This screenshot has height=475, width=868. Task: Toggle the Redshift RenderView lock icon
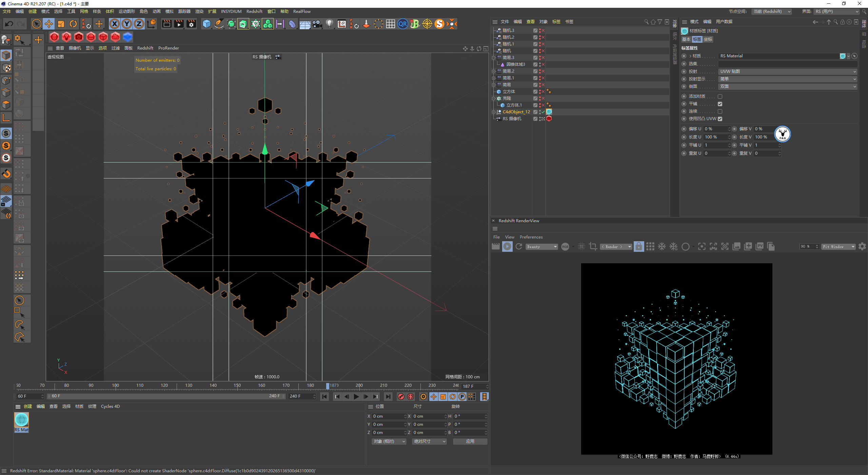pyautogui.click(x=639, y=246)
